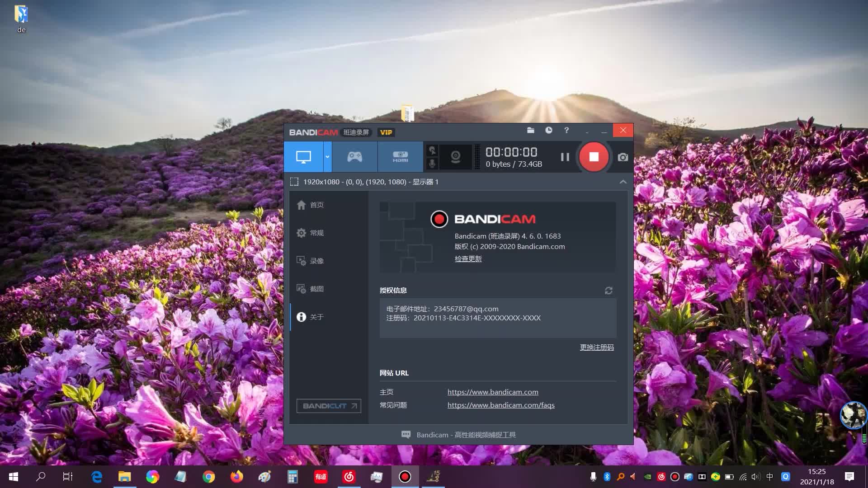Select the HDMI device recording mode
868x488 pixels.
400,157
